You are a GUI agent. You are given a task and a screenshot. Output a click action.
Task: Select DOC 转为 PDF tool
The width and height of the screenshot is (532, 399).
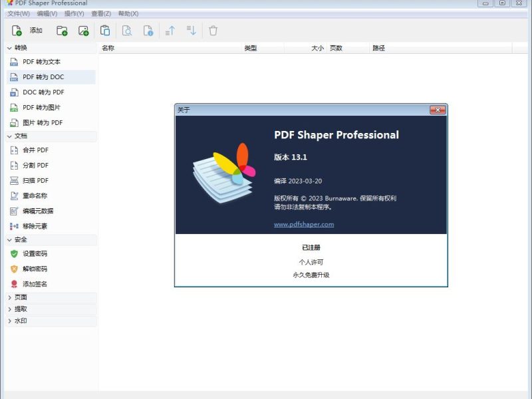coord(51,92)
